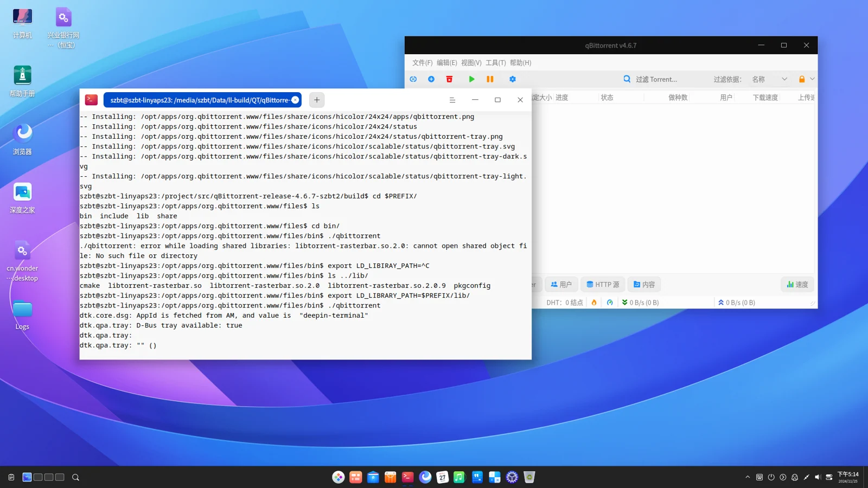Pause torrents with orange pause icon

(x=490, y=79)
